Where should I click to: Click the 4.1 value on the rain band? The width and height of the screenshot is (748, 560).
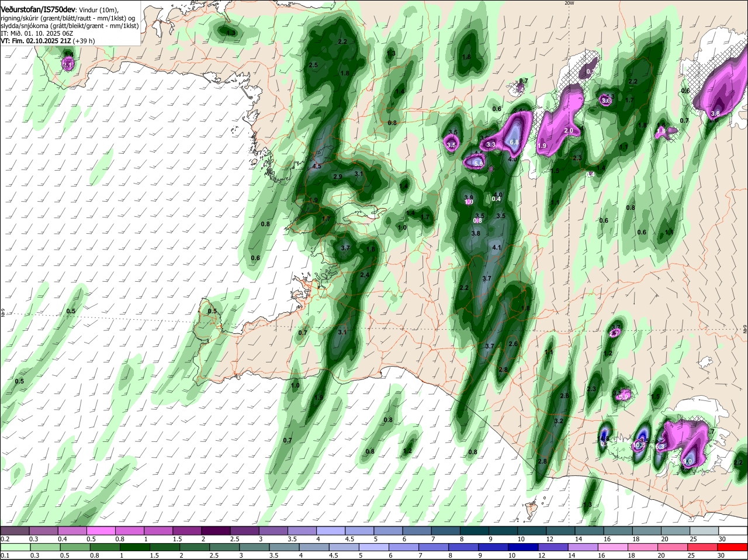point(497,248)
